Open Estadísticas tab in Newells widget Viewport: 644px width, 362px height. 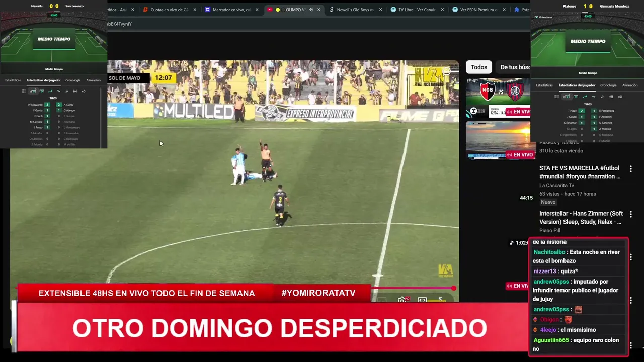13,80
